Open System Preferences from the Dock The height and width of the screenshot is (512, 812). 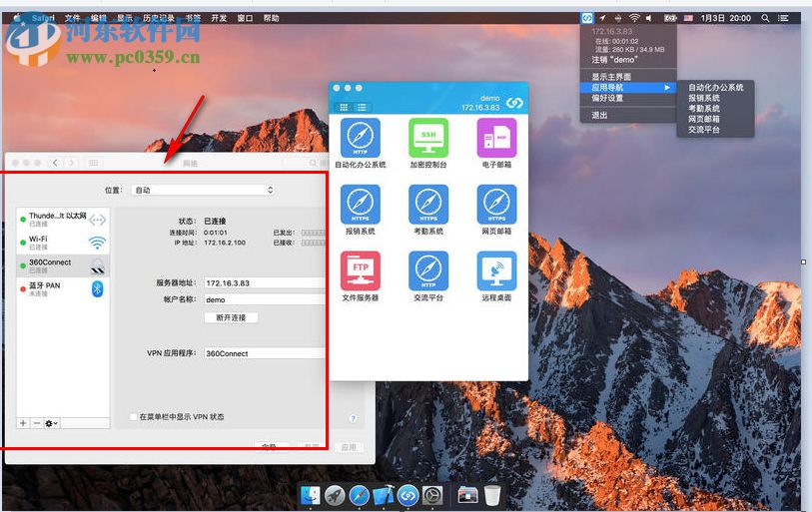tap(432, 495)
